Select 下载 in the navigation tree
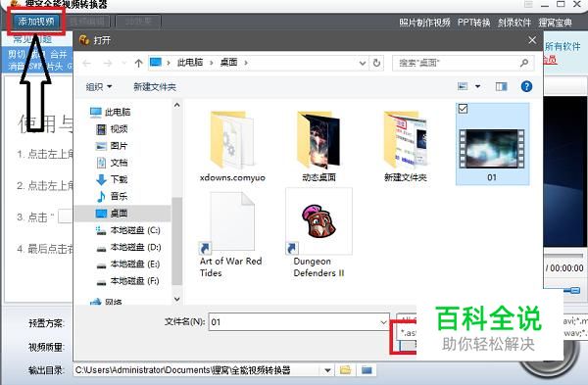Screen dimensions: 588x385 [112, 179]
